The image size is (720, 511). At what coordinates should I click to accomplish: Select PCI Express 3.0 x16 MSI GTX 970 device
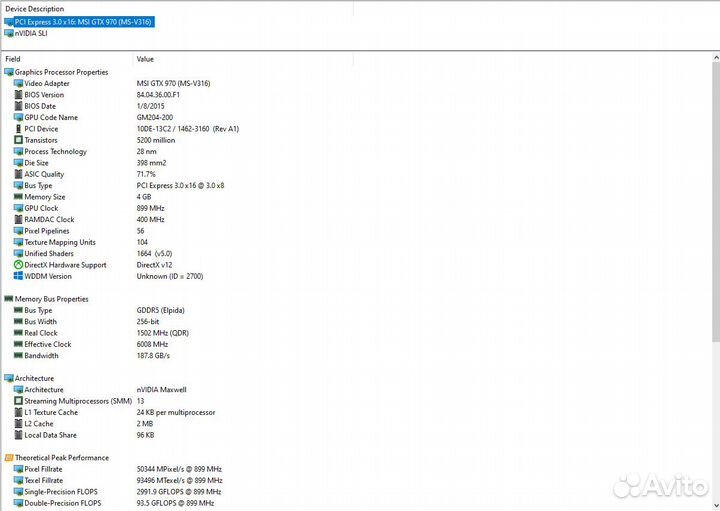tap(84, 21)
